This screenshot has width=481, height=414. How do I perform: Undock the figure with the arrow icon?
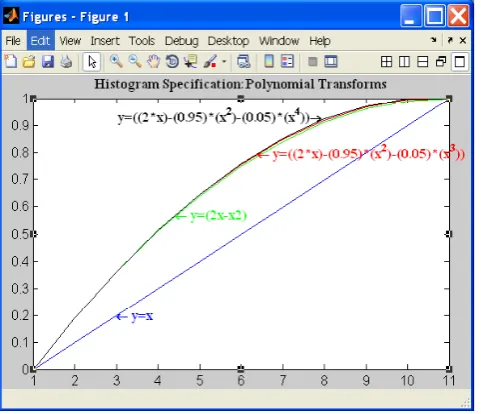(450, 40)
